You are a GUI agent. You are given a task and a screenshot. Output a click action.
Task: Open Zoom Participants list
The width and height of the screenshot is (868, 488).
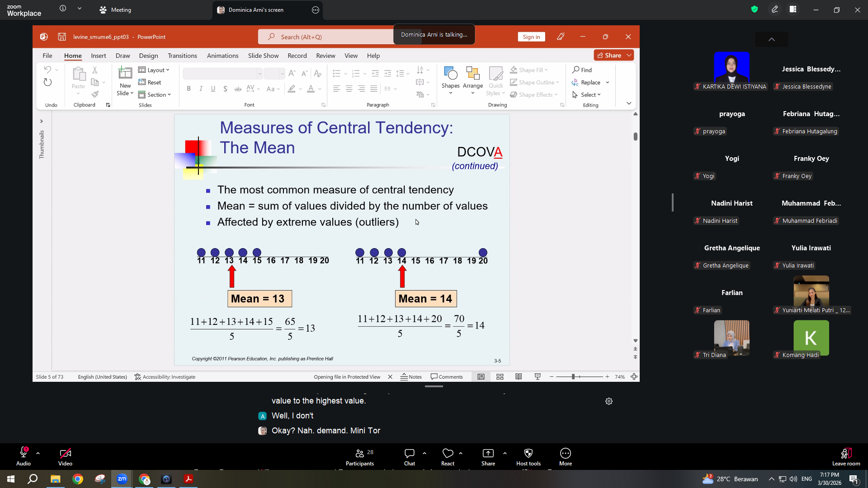[x=360, y=457]
